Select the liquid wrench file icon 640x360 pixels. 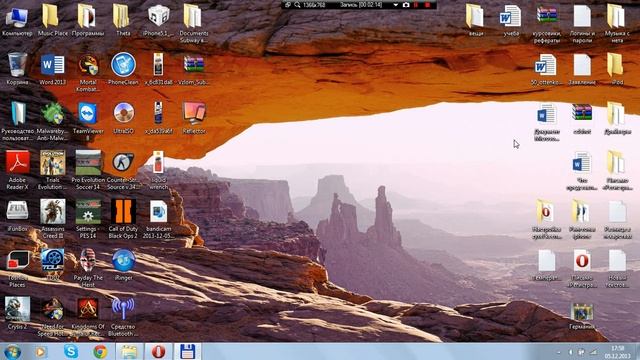[x=158, y=170]
